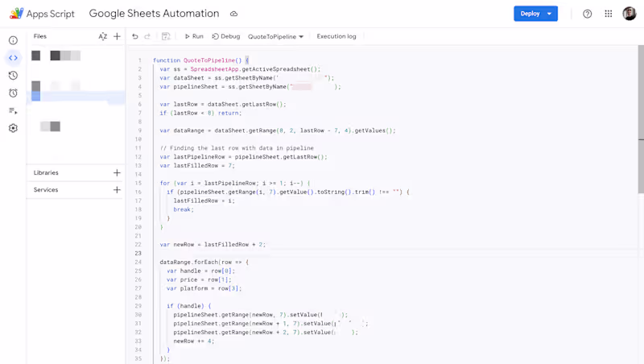The height and width of the screenshot is (364, 644).
Task: Click the cloud save status icon
Action: click(x=233, y=14)
